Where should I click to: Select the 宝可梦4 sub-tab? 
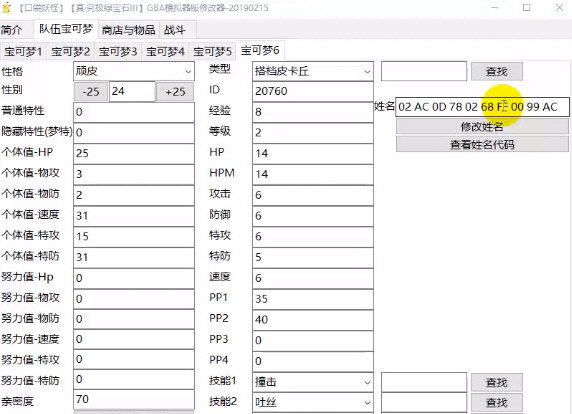coord(165,51)
